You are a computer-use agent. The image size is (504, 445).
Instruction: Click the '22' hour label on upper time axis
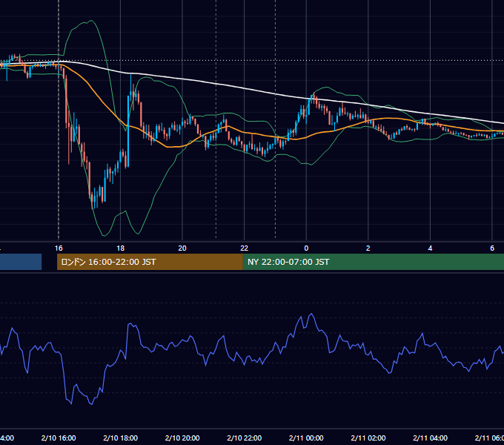tap(245, 248)
